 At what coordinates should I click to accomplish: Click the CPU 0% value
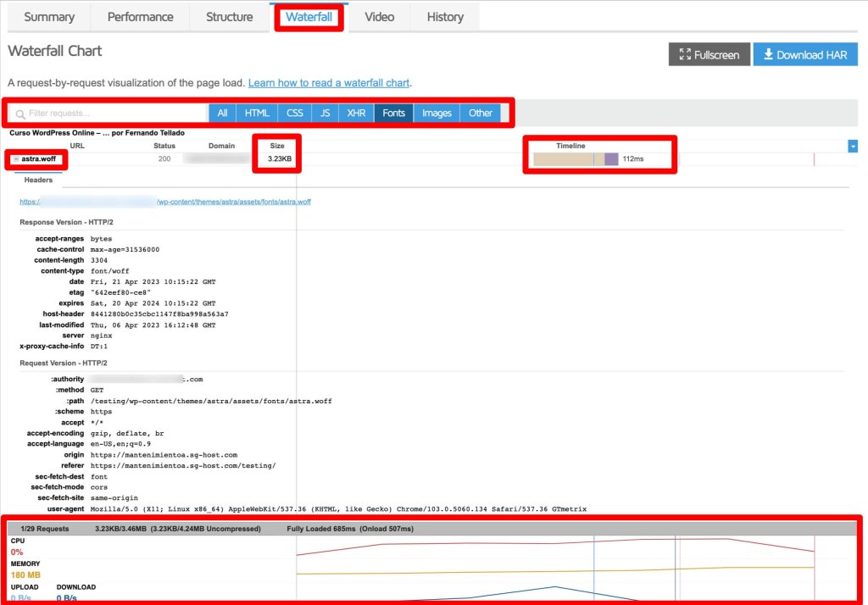pyautogui.click(x=17, y=552)
